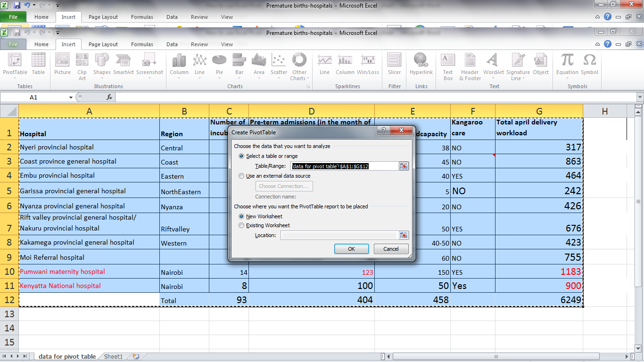
Task: Choose the New Worksheet radio button
Action: [x=242, y=216]
